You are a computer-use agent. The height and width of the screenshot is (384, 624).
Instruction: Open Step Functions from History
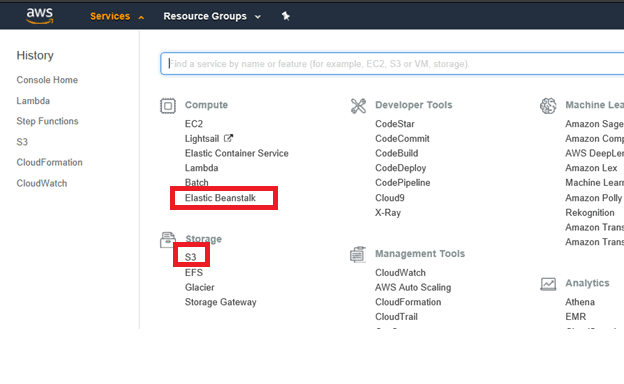(47, 121)
